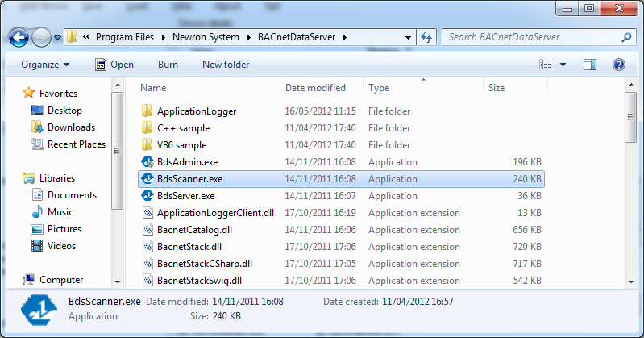The width and height of the screenshot is (644, 338).
Task: Click the Burn toolbar button
Action: point(168,65)
